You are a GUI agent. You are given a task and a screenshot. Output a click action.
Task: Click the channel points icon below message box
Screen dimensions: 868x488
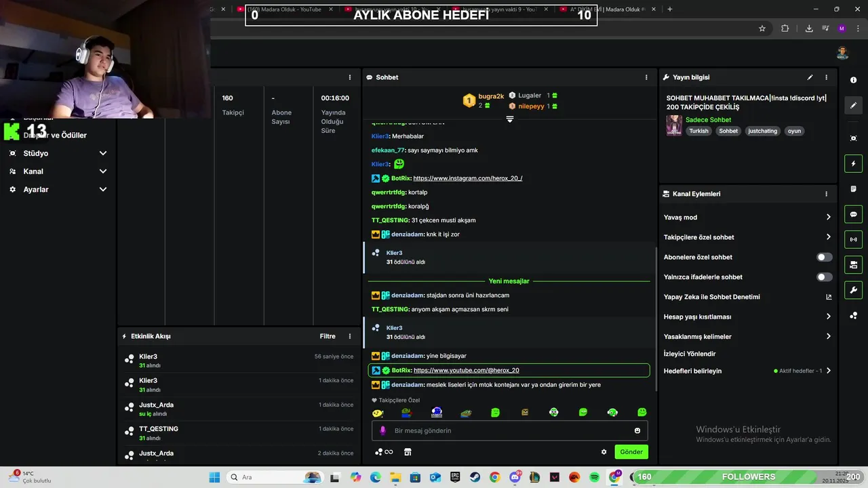point(384,452)
